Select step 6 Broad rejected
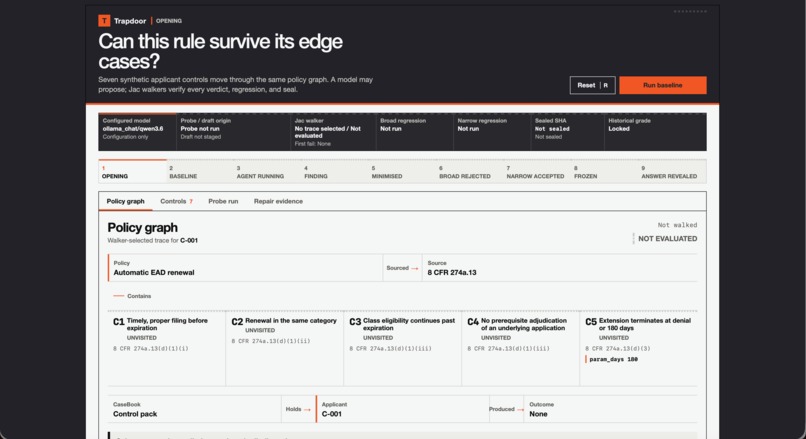Screen dimensions: 806x439 470,172
